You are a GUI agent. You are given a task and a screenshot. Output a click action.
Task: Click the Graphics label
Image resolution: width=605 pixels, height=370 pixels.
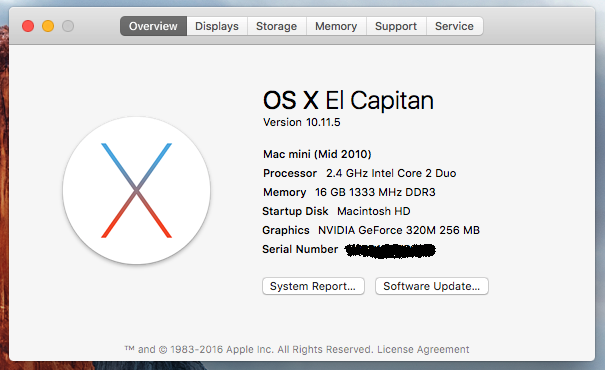pyautogui.click(x=286, y=230)
